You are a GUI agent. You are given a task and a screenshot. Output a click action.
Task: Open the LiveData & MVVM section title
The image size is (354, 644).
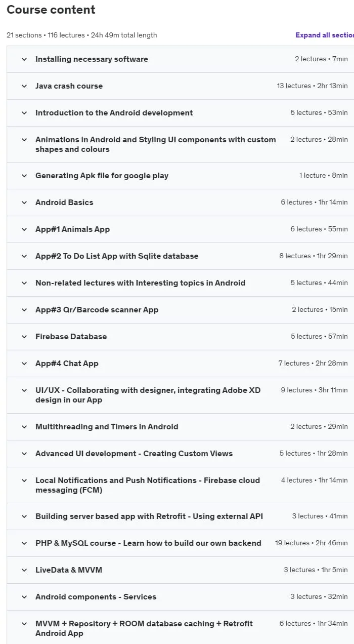pos(69,570)
